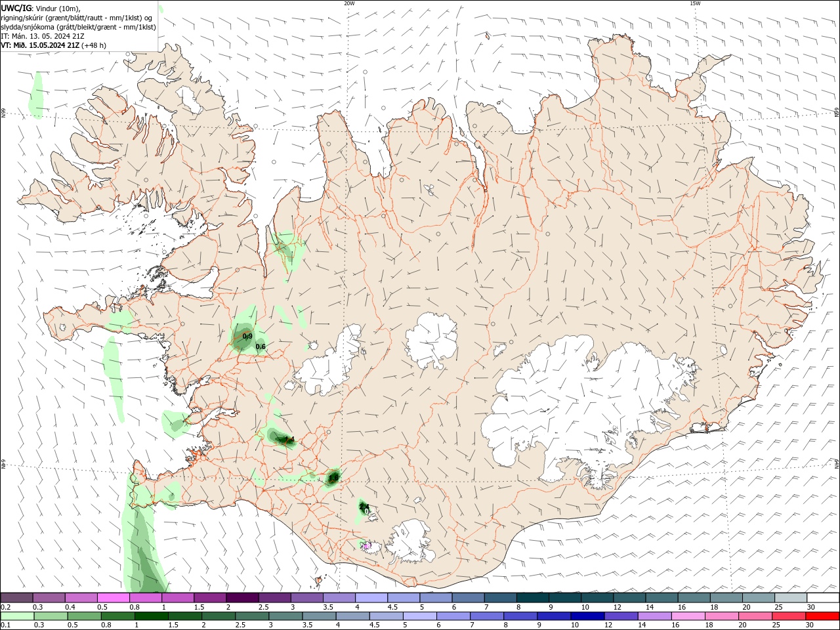This screenshot has height=630, width=840.
Task: Select the bright pink top-row swatch above 0.5
Action: 113,598
